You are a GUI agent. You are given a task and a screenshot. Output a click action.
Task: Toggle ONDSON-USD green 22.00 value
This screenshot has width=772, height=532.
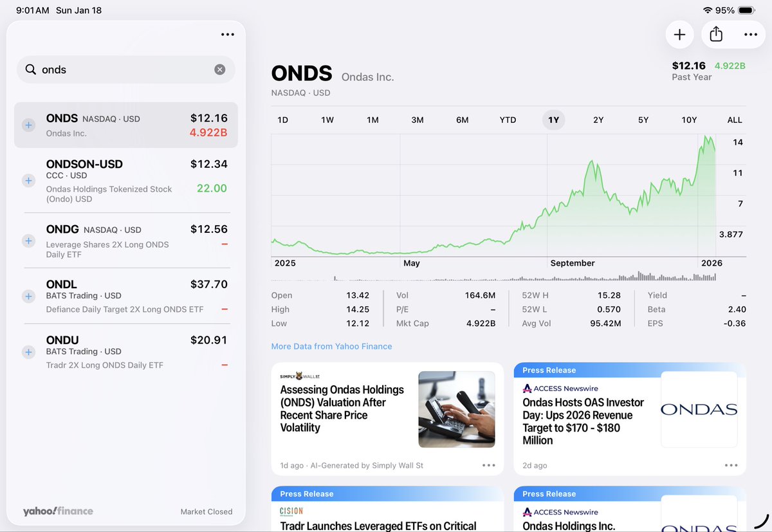click(x=212, y=188)
